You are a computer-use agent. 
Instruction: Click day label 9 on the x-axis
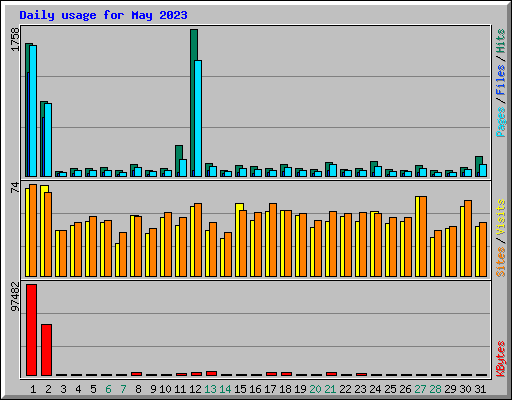pos(153,389)
